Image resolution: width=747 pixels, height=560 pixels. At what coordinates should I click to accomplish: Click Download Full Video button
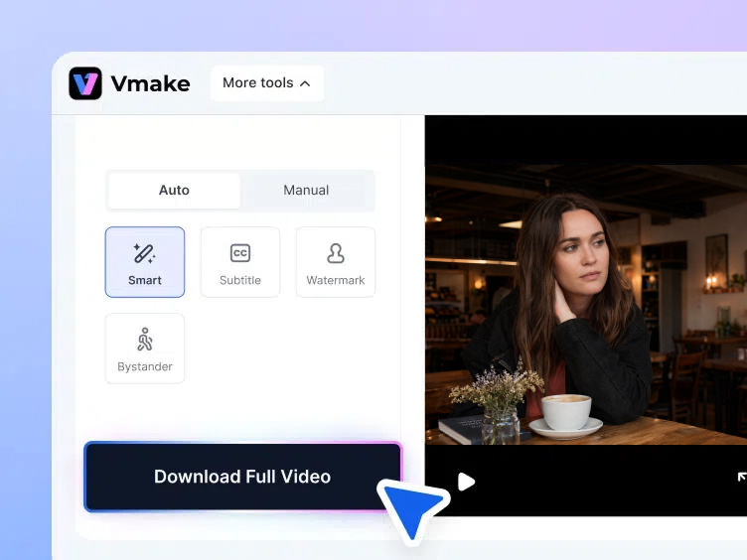242,477
